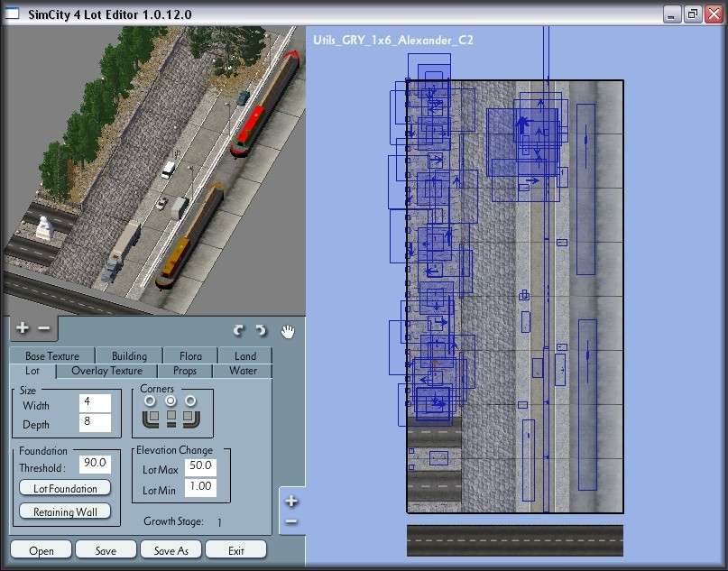Choose the right corner shape icon
Viewport: 728px width, 571px height.
(191, 418)
